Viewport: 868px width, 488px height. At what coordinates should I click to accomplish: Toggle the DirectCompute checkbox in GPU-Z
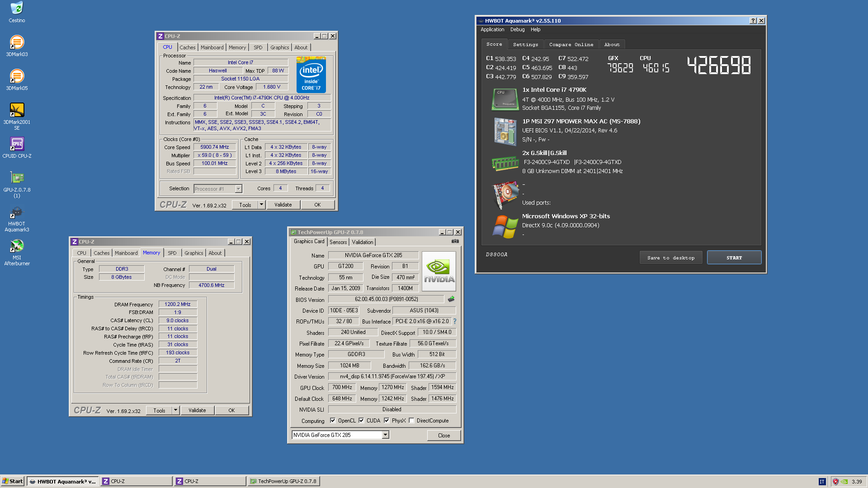pyautogui.click(x=411, y=421)
